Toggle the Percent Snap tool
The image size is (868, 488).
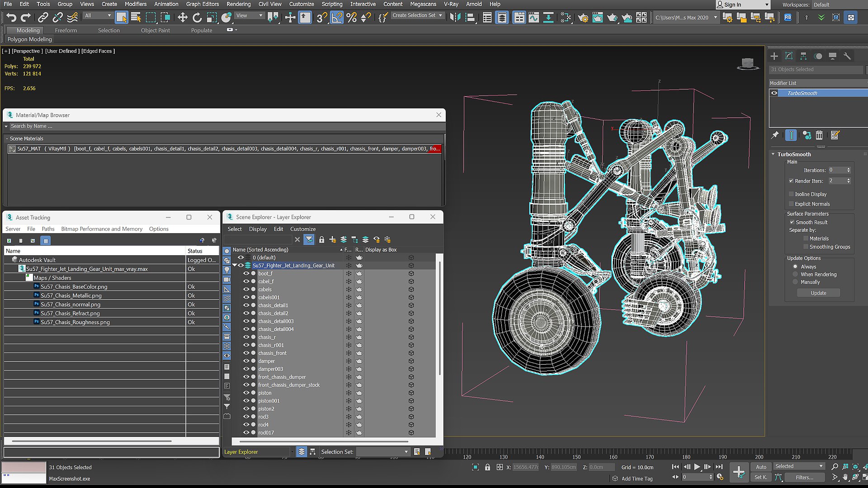pos(351,18)
